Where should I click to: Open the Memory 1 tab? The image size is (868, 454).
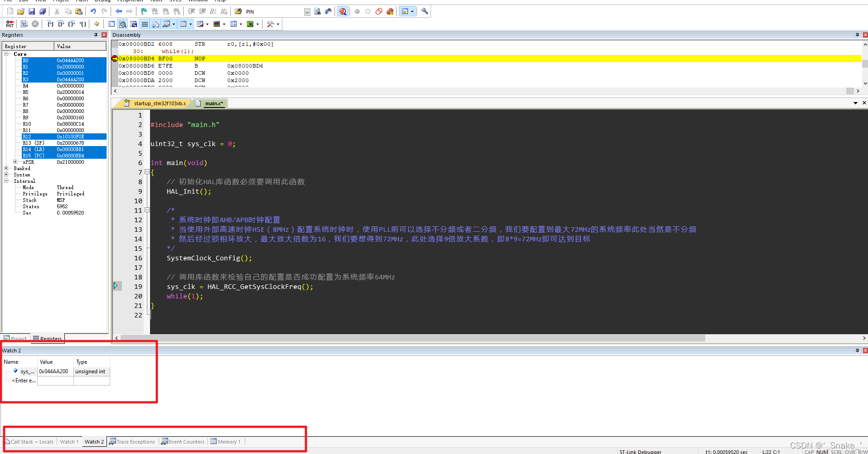(x=226, y=442)
